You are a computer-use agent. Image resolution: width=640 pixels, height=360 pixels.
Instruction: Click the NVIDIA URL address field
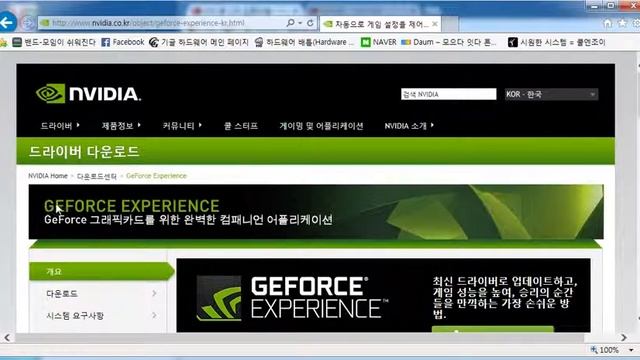162,23
